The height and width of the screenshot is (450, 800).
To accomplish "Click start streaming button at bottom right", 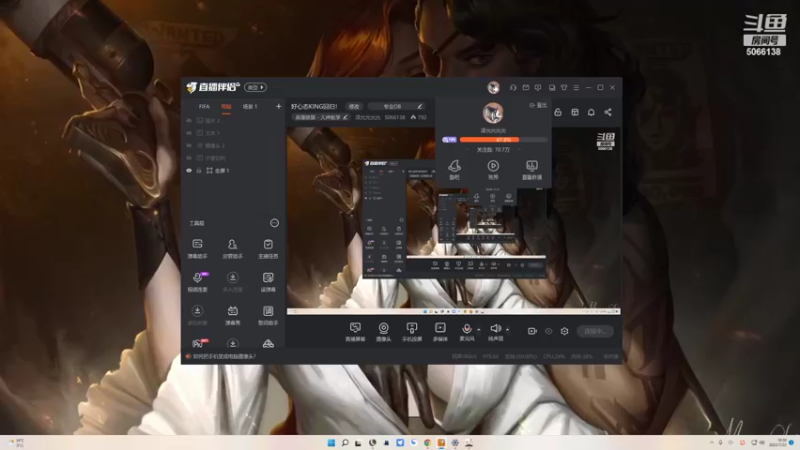I will point(595,331).
